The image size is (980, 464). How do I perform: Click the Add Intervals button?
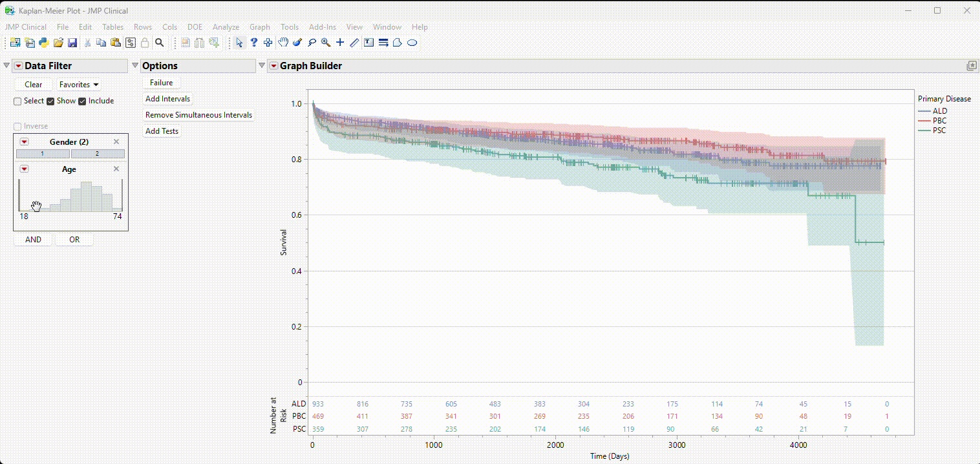coord(167,99)
